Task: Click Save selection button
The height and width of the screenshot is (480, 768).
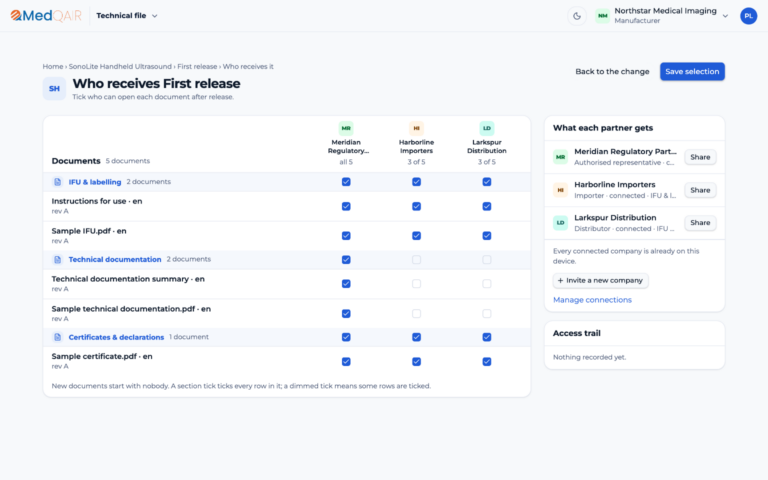Action: click(x=692, y=72)
